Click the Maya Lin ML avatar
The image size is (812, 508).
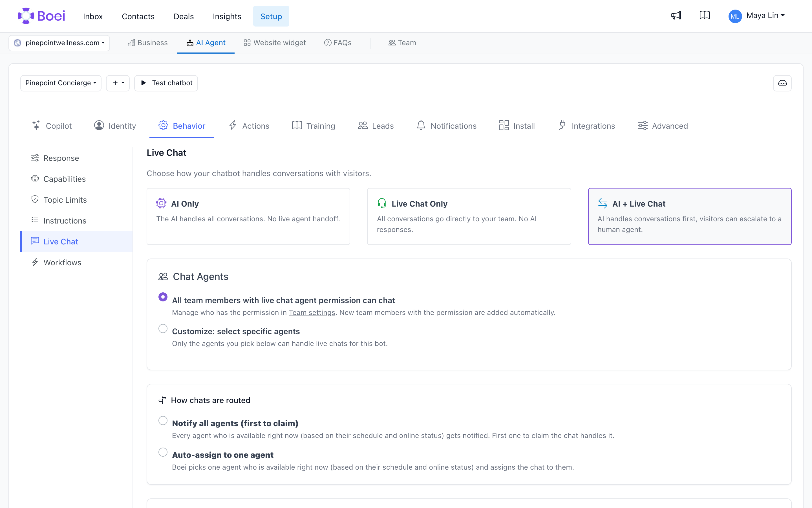click(x=735, y=16)
